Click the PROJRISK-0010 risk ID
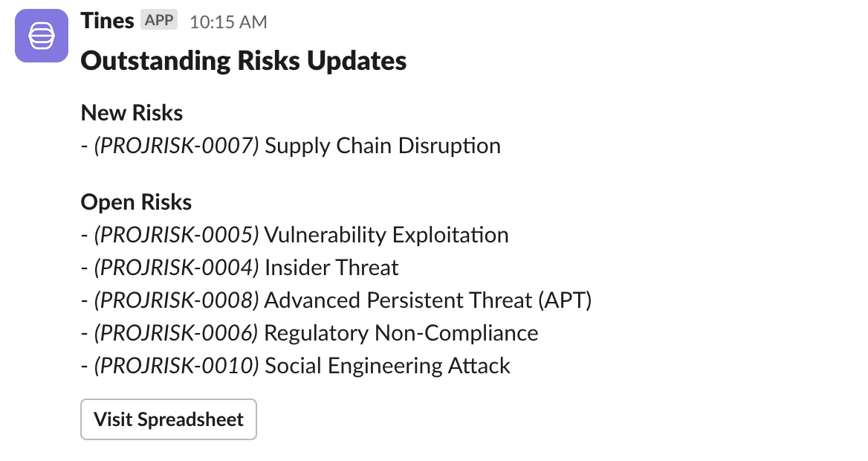 [176, 366]
